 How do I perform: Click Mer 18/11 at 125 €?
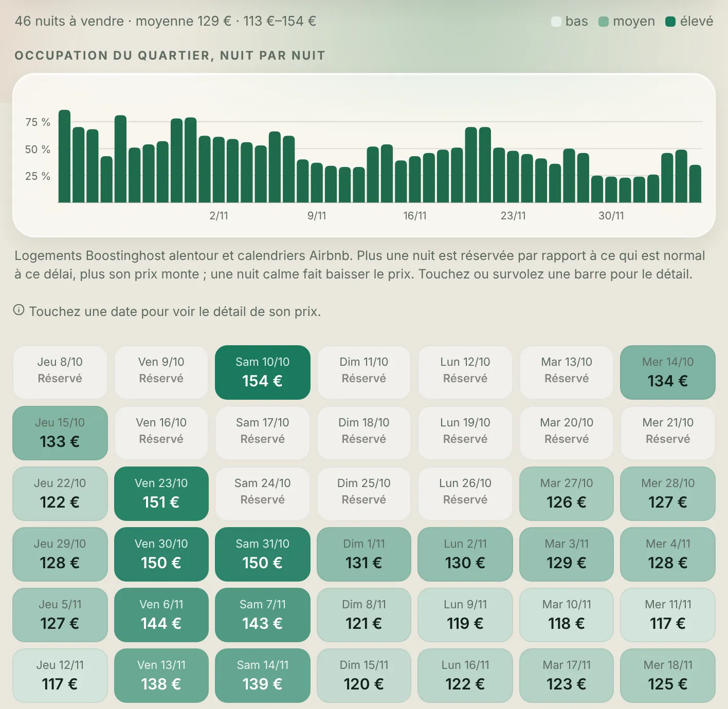(668, 676)
